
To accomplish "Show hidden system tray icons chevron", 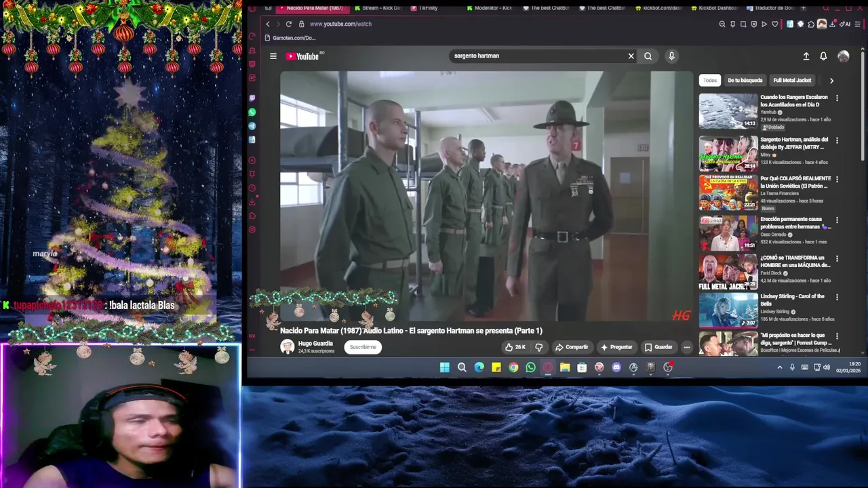I will pyautogui.click(x=780, y=367).
